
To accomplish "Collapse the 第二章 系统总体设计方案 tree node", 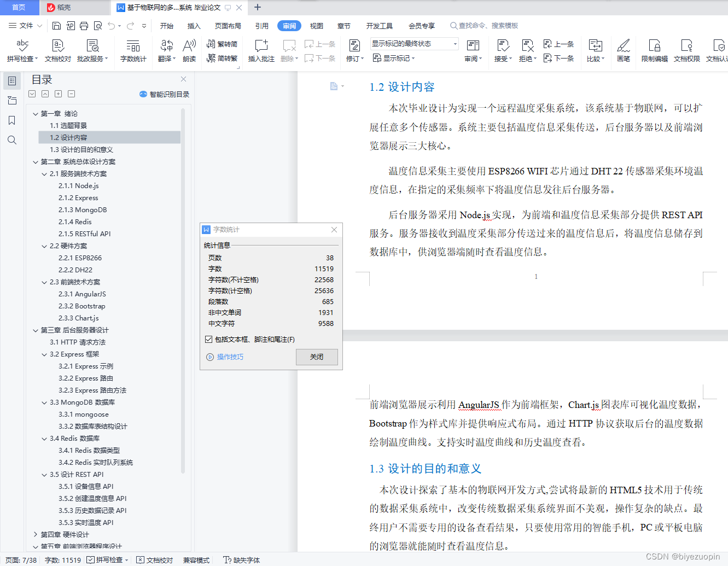I will 36,162.
